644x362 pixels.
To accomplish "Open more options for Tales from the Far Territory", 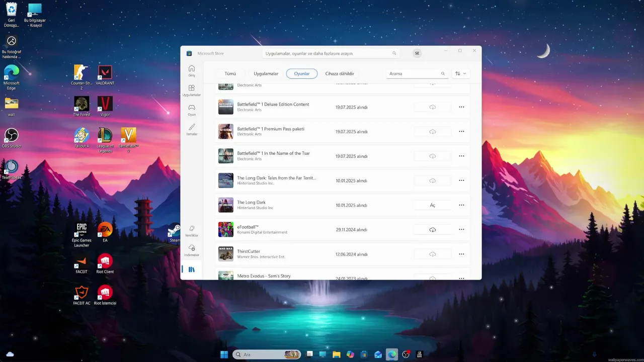I will click(461, 180).
